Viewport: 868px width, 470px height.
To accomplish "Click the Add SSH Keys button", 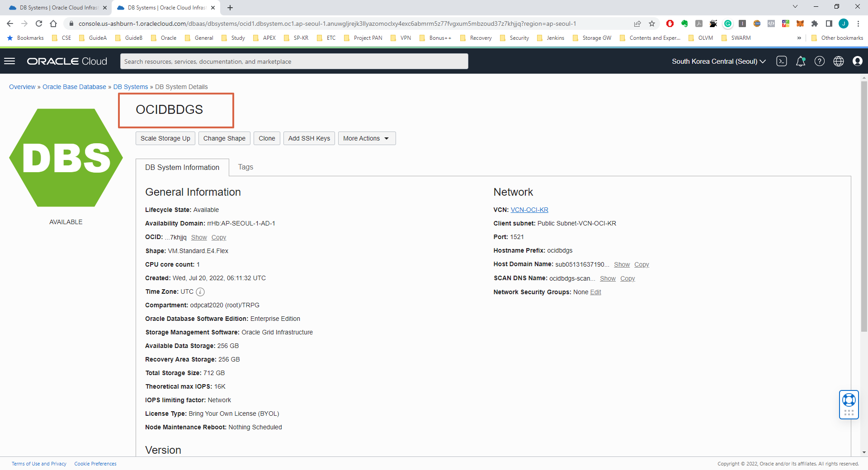I will (309, 138).
